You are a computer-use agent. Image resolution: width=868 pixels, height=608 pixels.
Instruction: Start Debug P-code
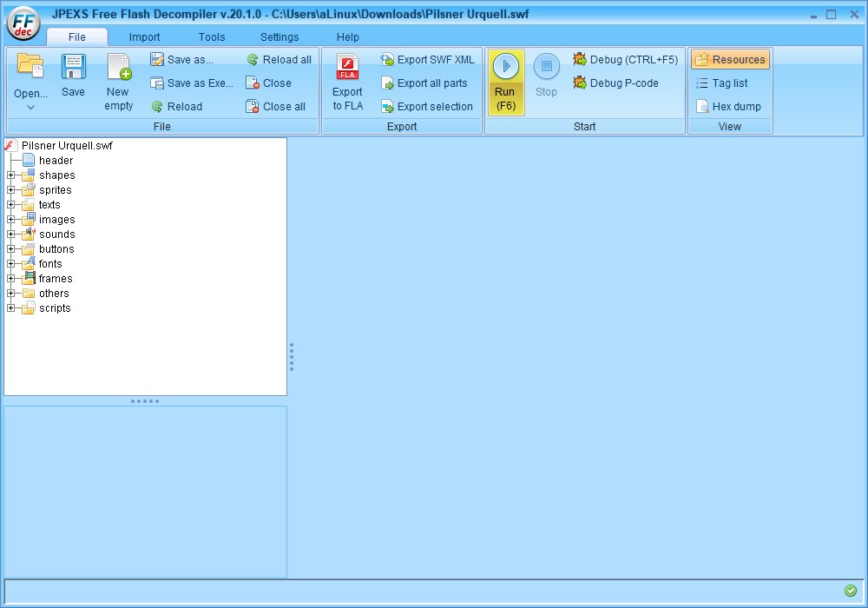pos(615,83)
